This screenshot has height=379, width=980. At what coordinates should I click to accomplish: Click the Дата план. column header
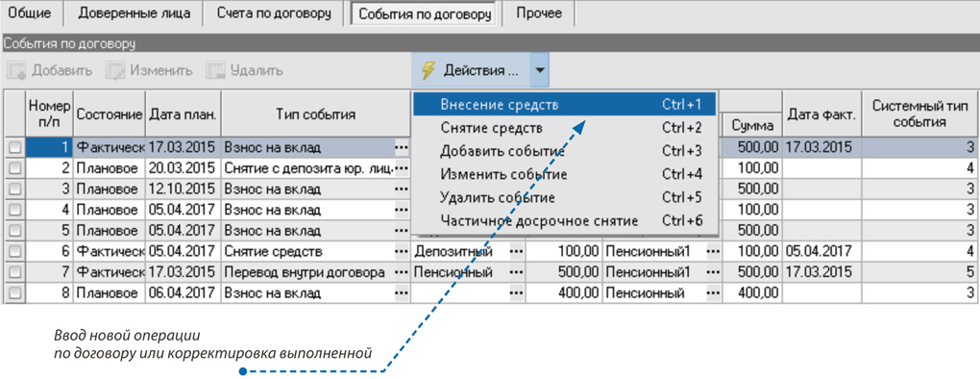[x=184, y=115]
